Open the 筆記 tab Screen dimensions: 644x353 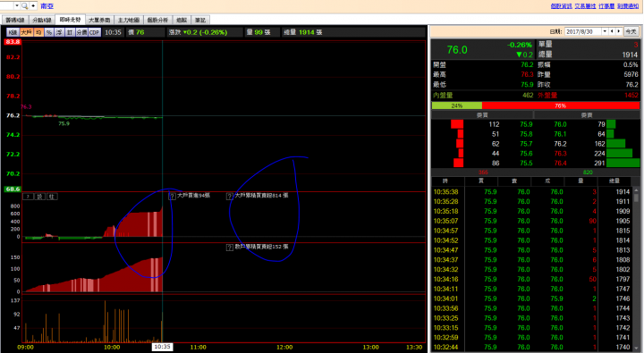coord(200,20)
